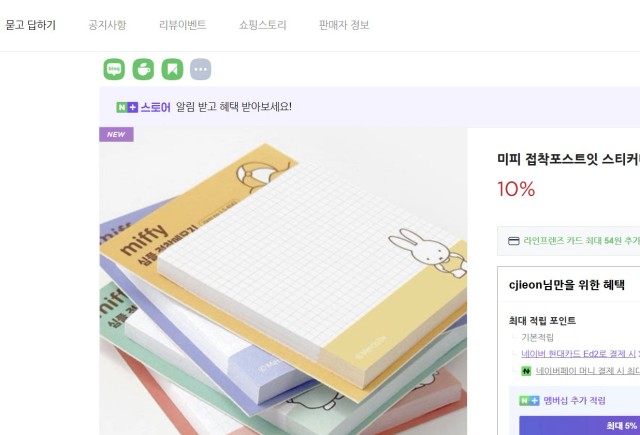Click the purple NEW badge on product image
This screenshot has width=640, height=435.
tap(116, 134)
